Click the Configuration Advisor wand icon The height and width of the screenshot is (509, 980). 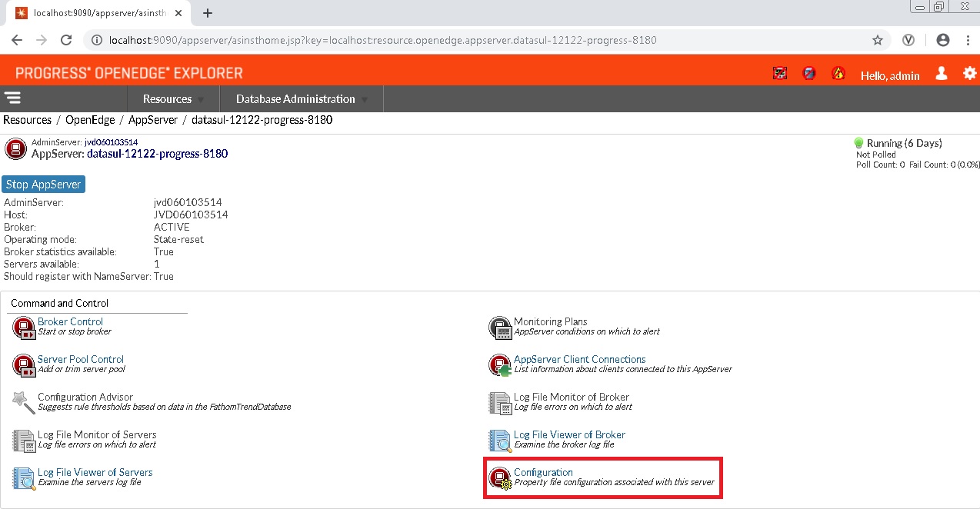click(24, 402)
